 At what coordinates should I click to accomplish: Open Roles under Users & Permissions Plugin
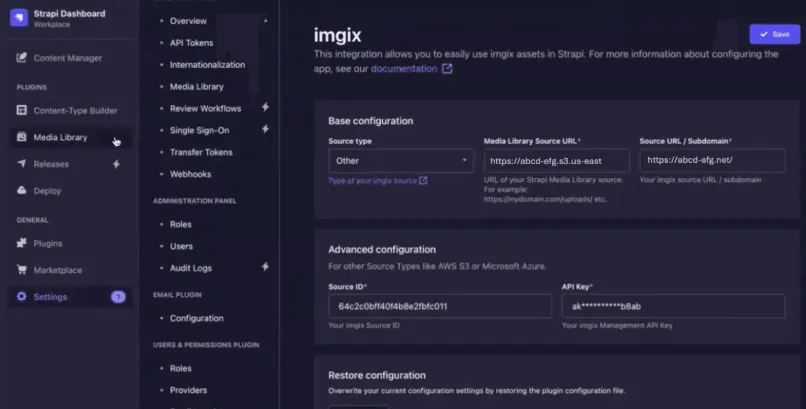click(x=180, y=368)
